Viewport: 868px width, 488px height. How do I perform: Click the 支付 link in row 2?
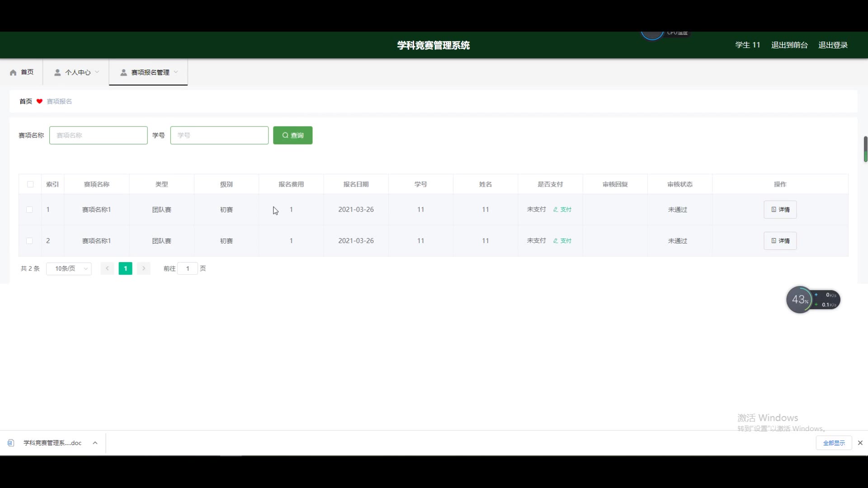pyautogui.click(x=562, y=241)
